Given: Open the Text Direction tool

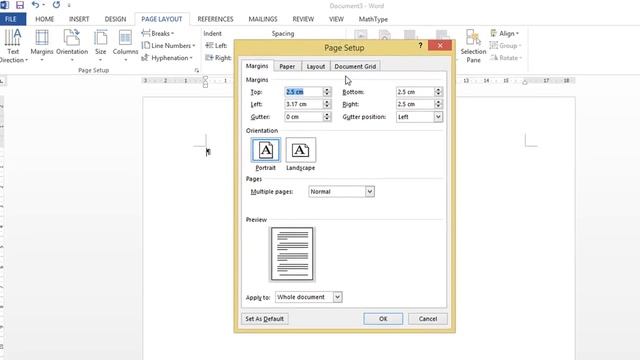Looking at the screenshot, I should point(13,46).
